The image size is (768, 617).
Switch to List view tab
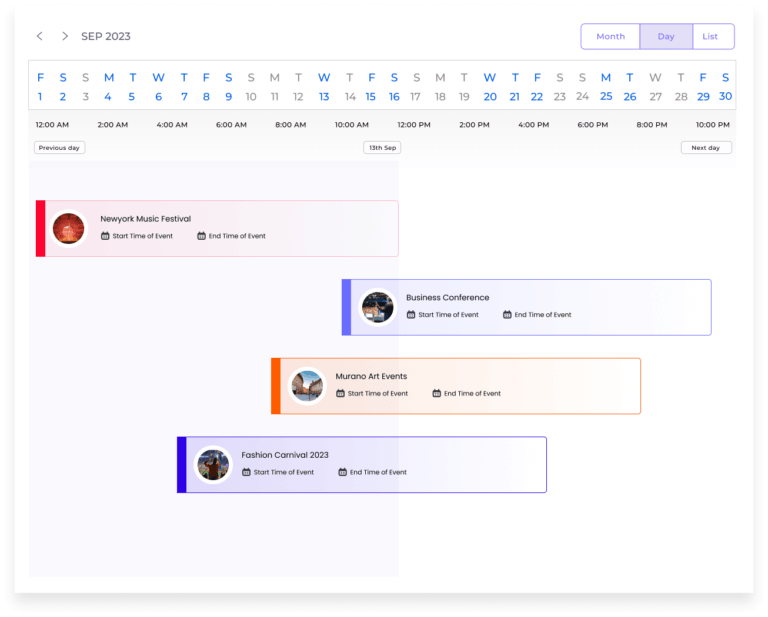click(714, 37)
